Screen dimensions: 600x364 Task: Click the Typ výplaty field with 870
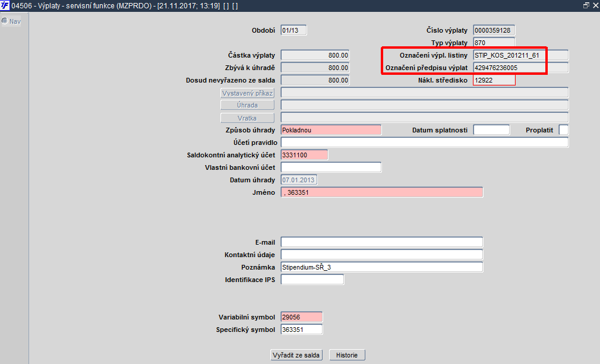tap(494, 42)
